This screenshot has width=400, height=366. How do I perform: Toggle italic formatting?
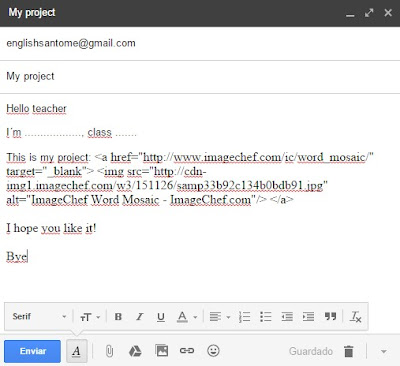(x=139, y=317)
